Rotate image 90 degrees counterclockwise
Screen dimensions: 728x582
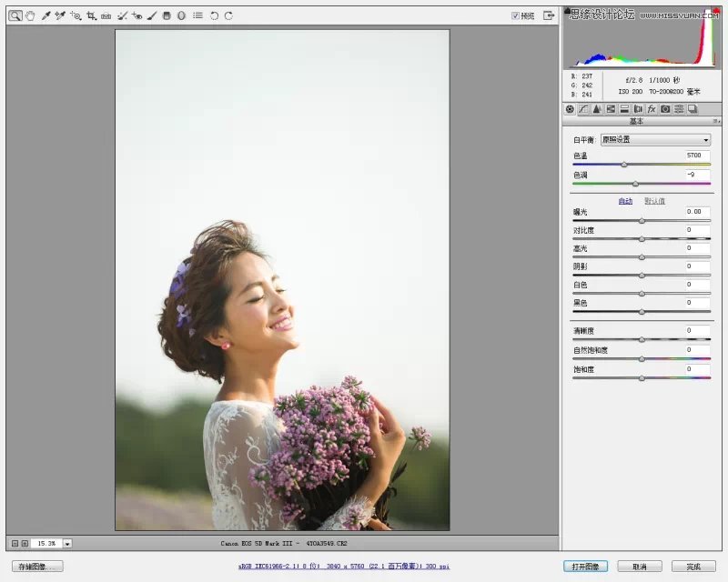pos(214,15)
